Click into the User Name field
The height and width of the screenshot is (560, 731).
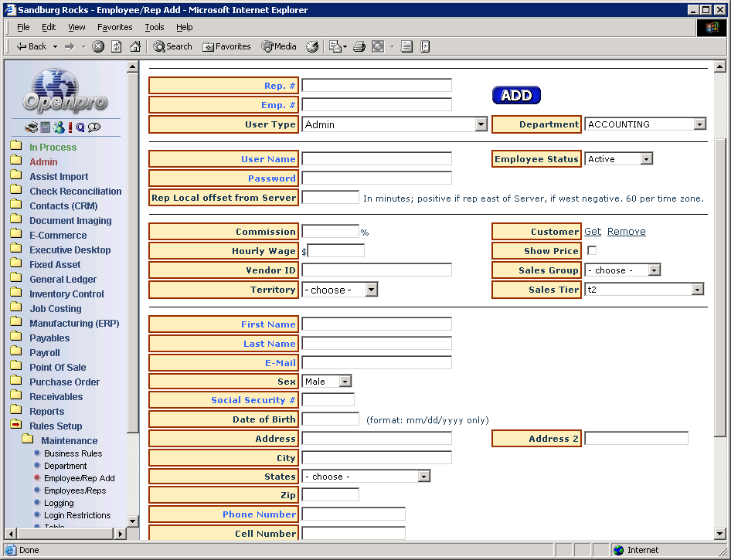[x=376, y=159]
